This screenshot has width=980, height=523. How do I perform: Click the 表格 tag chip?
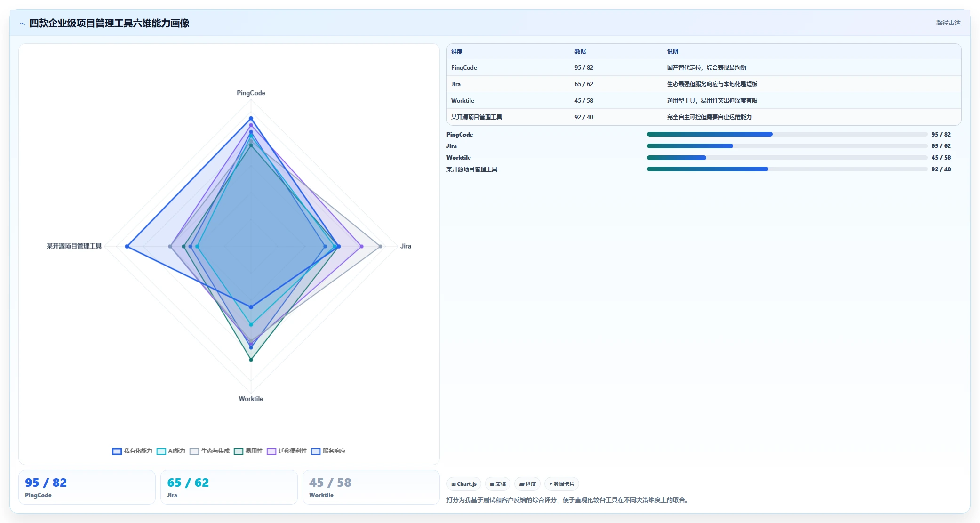pyautogui.click(x=498, y=484)
